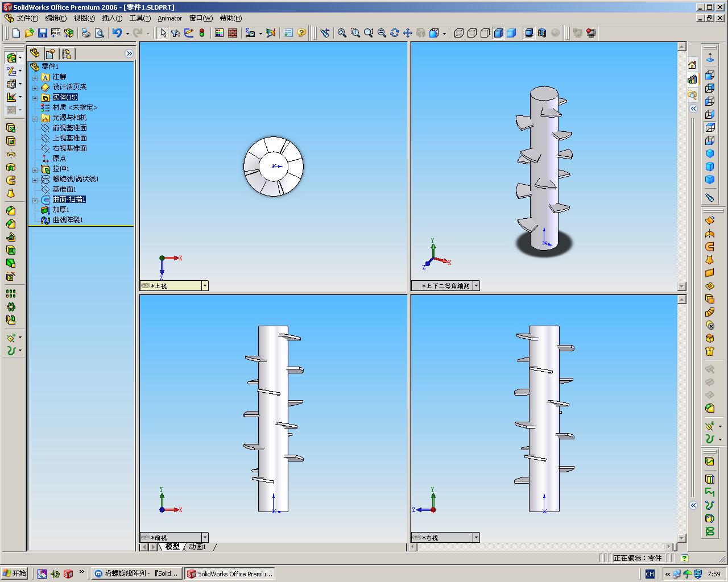Zoom to Fit the model
Image resolution: width=728 pixels, height=582 pixels.
[x=342, y=33]
